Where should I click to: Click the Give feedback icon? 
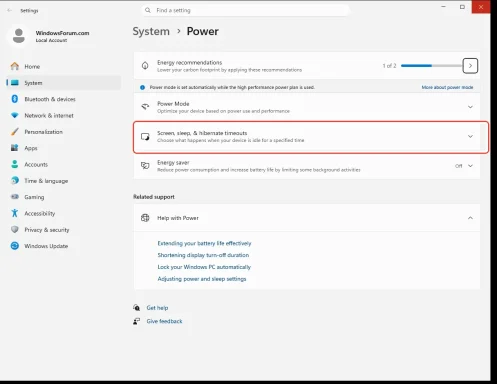click(136, 321)
